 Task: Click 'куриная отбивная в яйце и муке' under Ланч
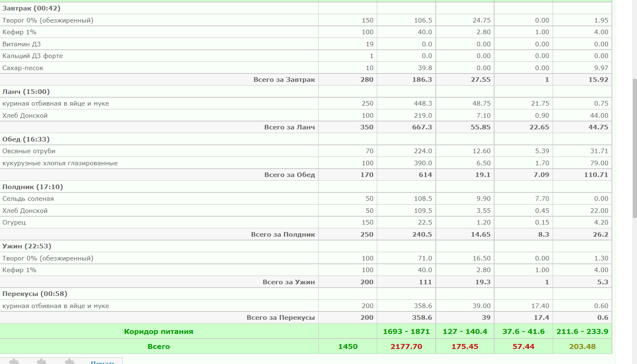coord(56,103)
